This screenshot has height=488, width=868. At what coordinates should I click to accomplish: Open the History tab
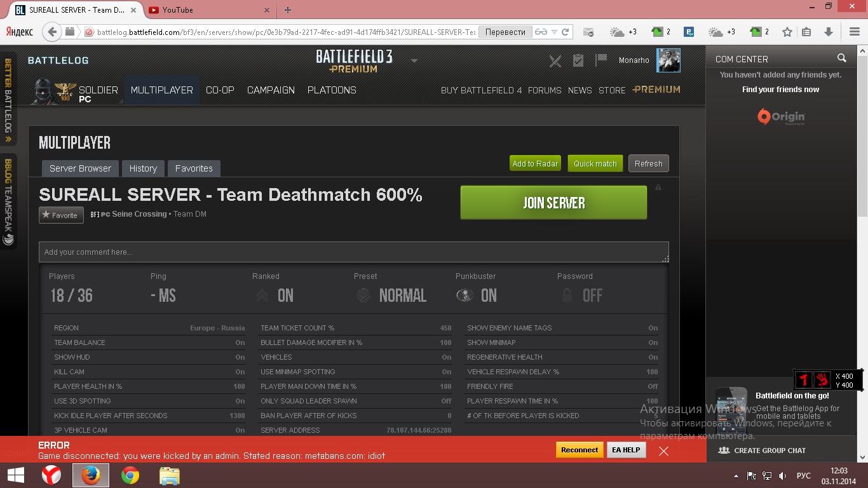[143, 168]
